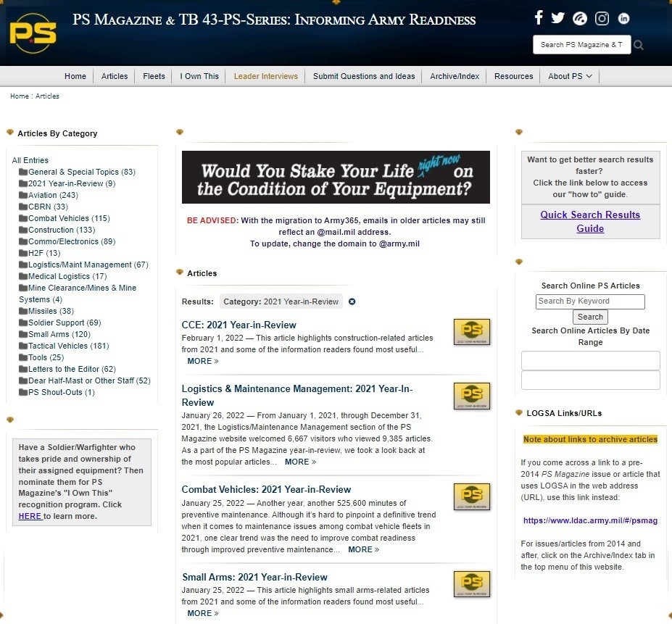This screenshot has width=672, height=624.
Task: Select Combat Vehicles (115) category
Action: coord(69,218)
